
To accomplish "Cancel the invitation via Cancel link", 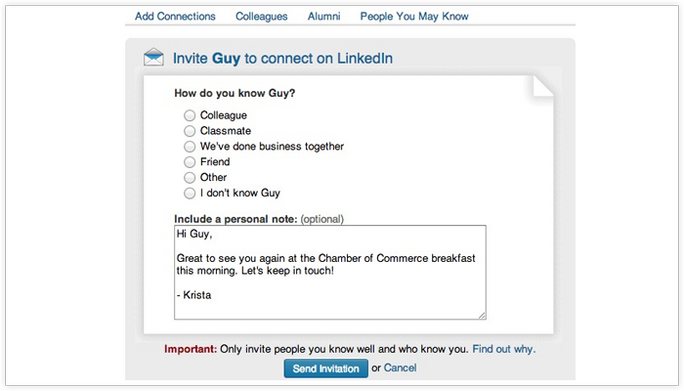I will [400, 368].
